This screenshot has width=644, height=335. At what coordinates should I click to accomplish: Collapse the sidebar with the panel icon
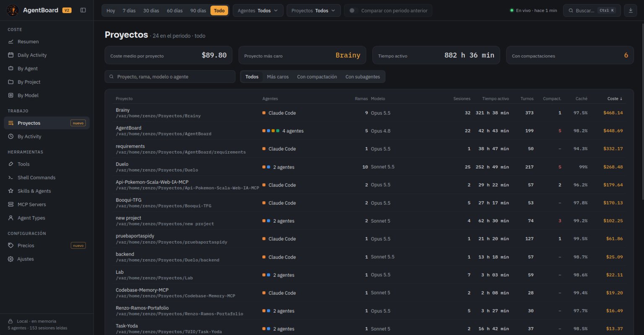[x=83, y=10]
